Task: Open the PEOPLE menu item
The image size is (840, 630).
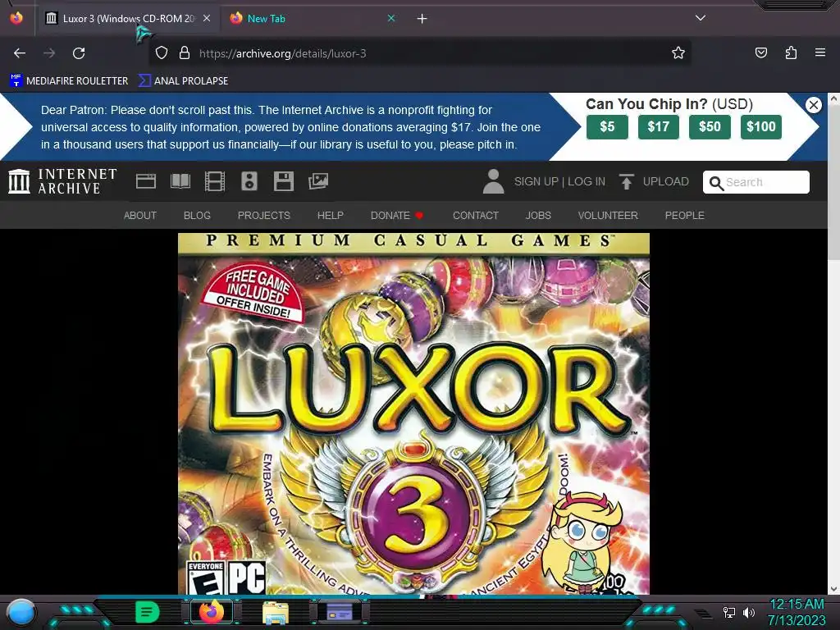Action: coord(685,216)
